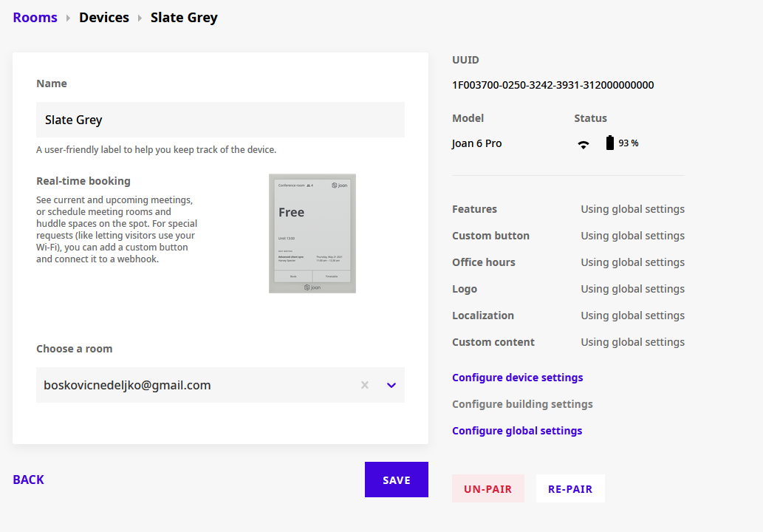The image size is (763, 532).
Task: Click the Real-time booking heading
Action: coord(83,181)
